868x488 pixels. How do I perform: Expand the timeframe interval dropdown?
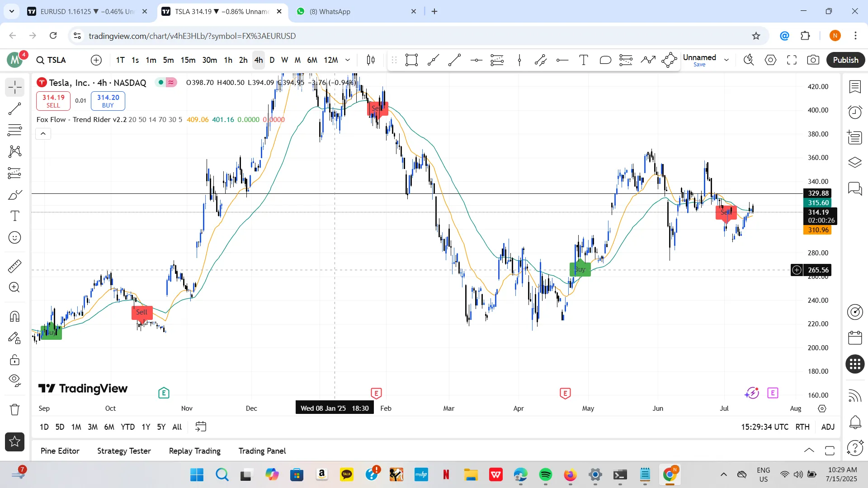(x=348, y=60)
